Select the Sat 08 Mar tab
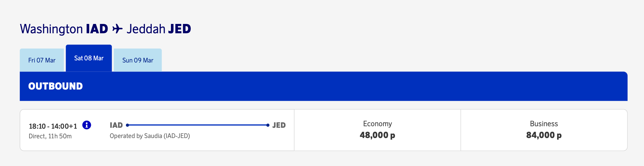 pos(89,58)
